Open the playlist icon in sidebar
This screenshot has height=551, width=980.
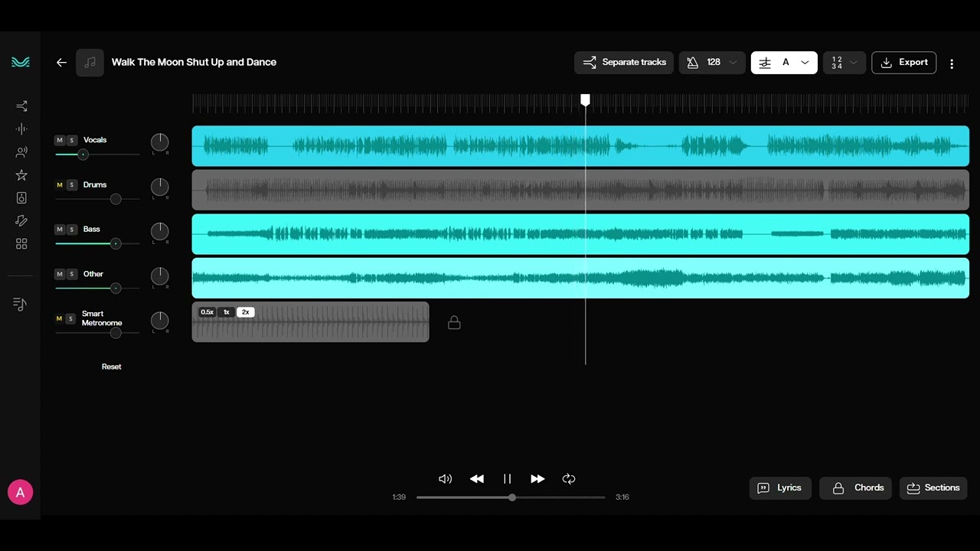click(x=21, y=305)
